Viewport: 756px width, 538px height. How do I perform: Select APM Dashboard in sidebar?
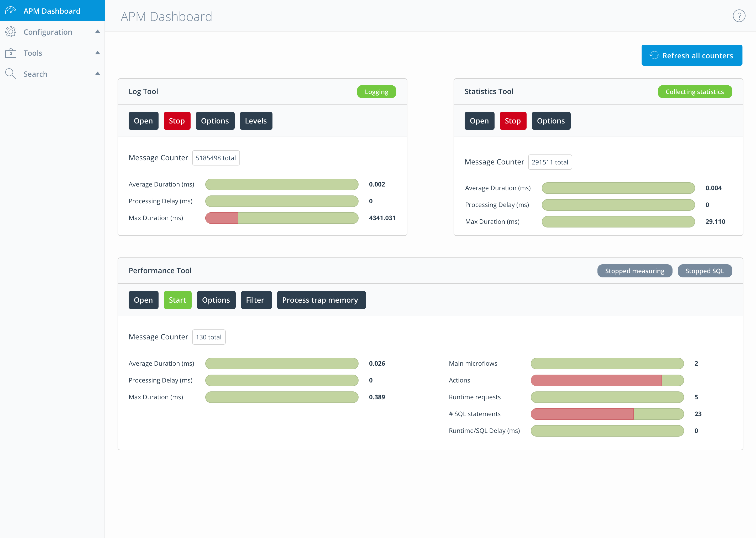pyautogui.click(x=52, y=11)
